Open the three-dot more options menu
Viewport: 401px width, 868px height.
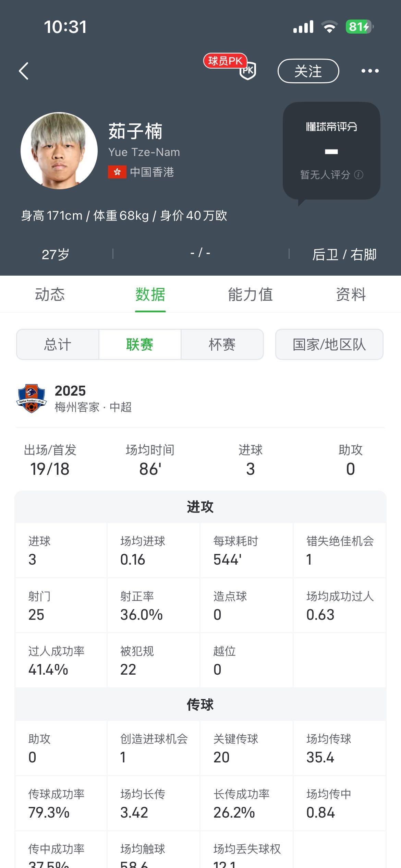370,71
